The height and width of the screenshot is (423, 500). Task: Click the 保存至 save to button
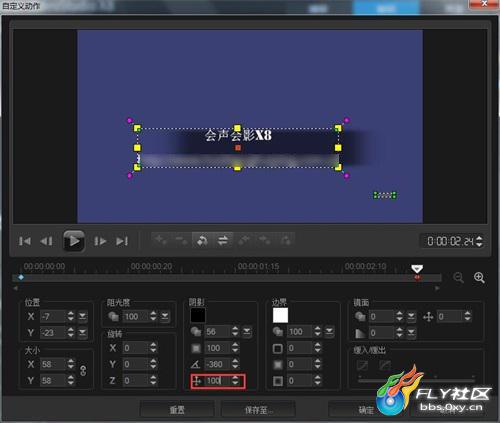[258, 410]
